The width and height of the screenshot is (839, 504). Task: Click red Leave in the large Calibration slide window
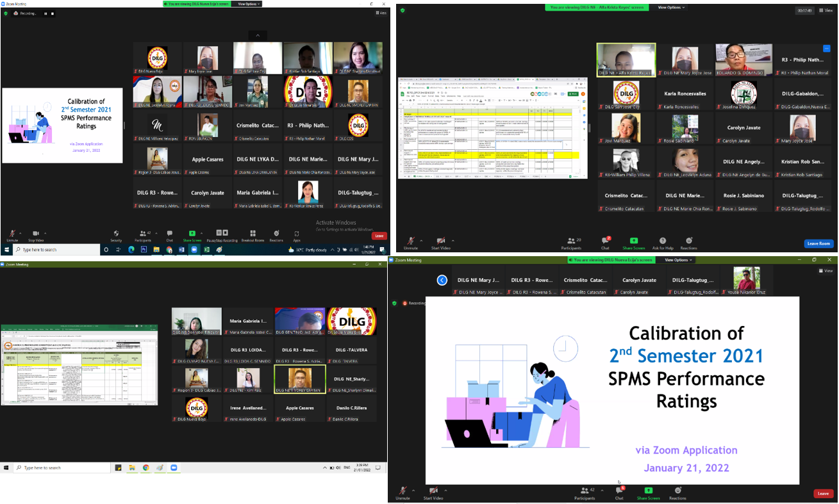[x=824, y=493]
